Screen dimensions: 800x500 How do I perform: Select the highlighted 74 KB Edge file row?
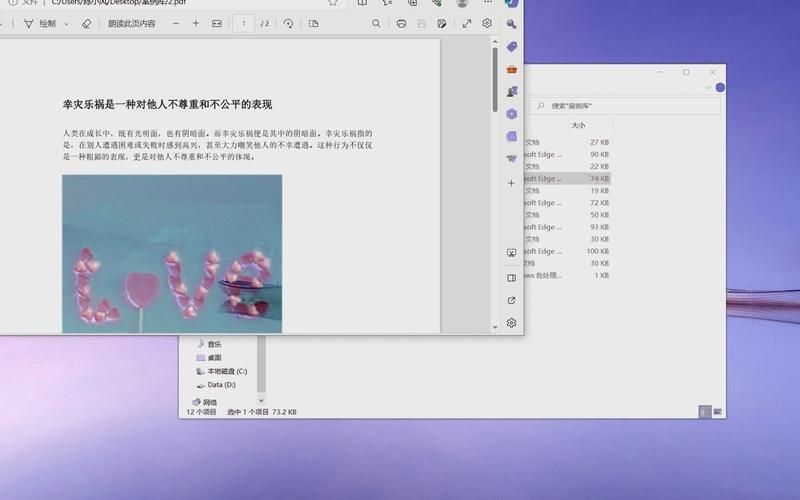click(567, 179)
